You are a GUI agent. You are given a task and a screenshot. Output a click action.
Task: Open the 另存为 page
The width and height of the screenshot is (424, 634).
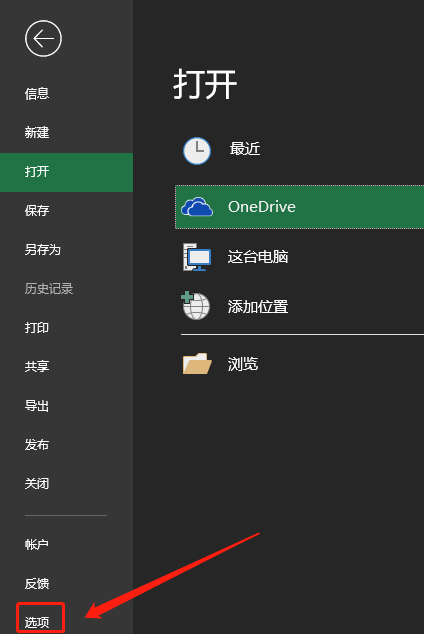tap(42, 249)
